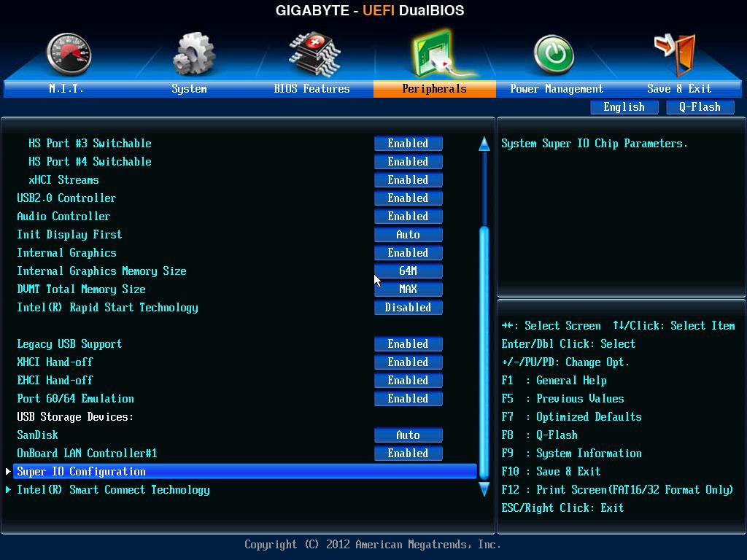Select the SanDisk device label

coord(38,435)
